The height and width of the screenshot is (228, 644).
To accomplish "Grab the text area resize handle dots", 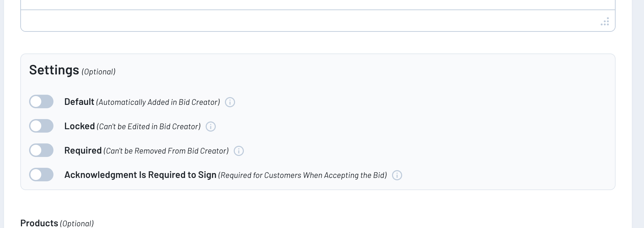I will point(605,22).
